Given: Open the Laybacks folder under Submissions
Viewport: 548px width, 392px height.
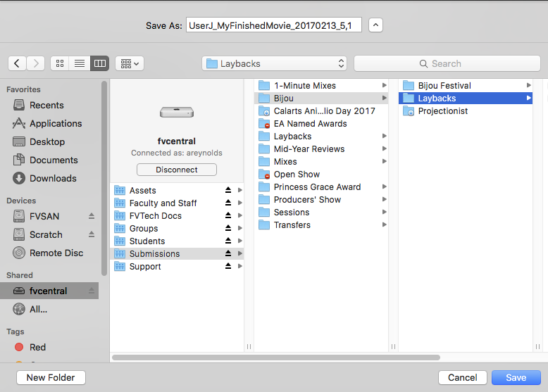Looking at the screenshot, I should click(x=321, y=137).
